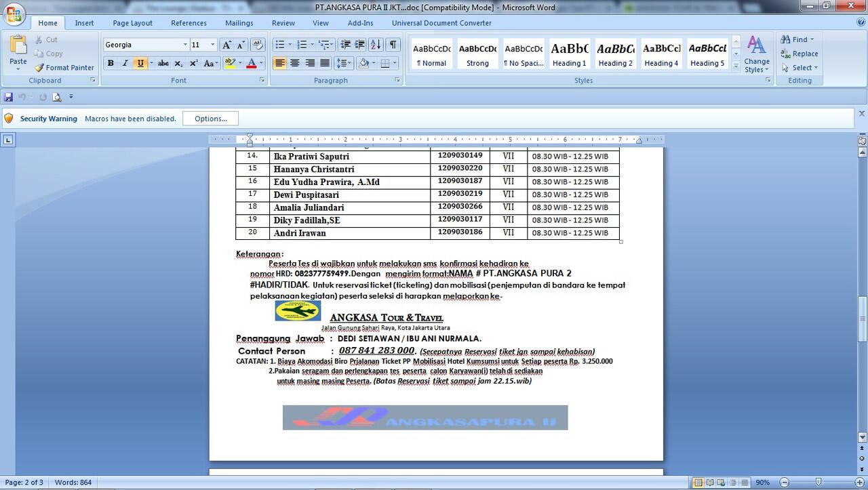Viewport: 868px width, 490px height.
Task: Open the References ribbon tab
Action: tap(189, 23)
